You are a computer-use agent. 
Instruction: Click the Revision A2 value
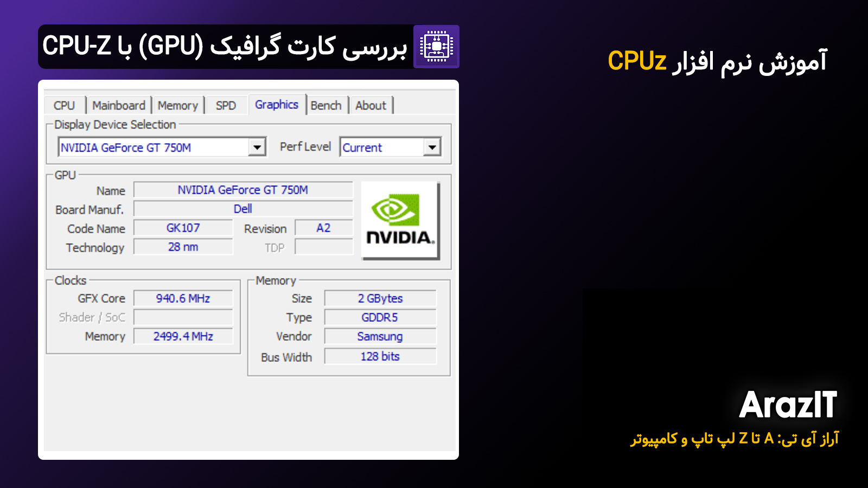point(324,228)
